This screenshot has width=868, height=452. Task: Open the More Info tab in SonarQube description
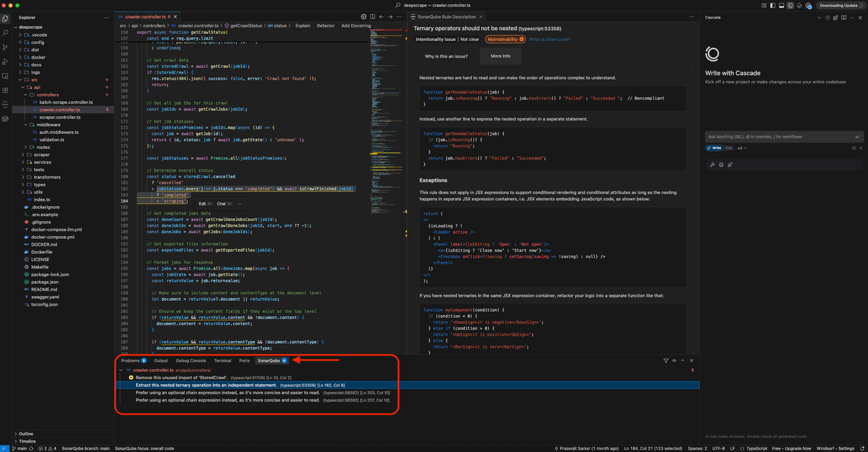500,56
